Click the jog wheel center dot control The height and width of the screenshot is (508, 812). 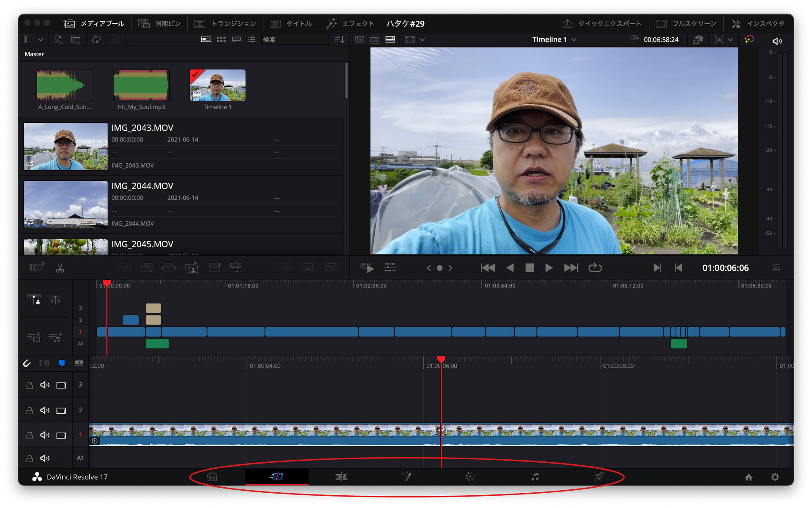click(439, 268)
